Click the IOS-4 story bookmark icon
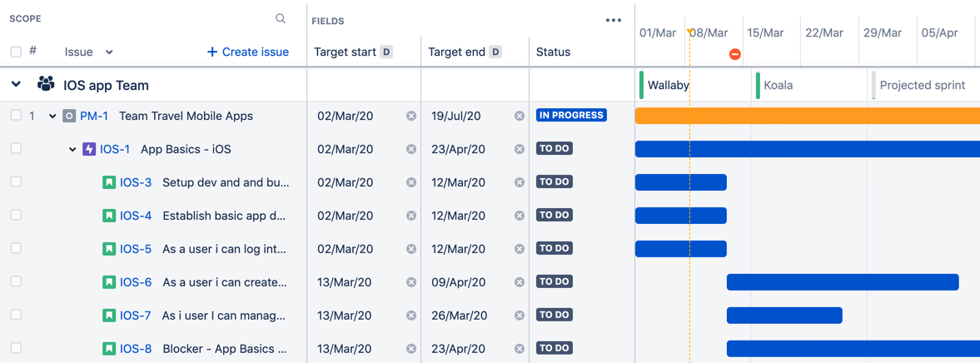980x363 pixels. (x=109, y=216)
